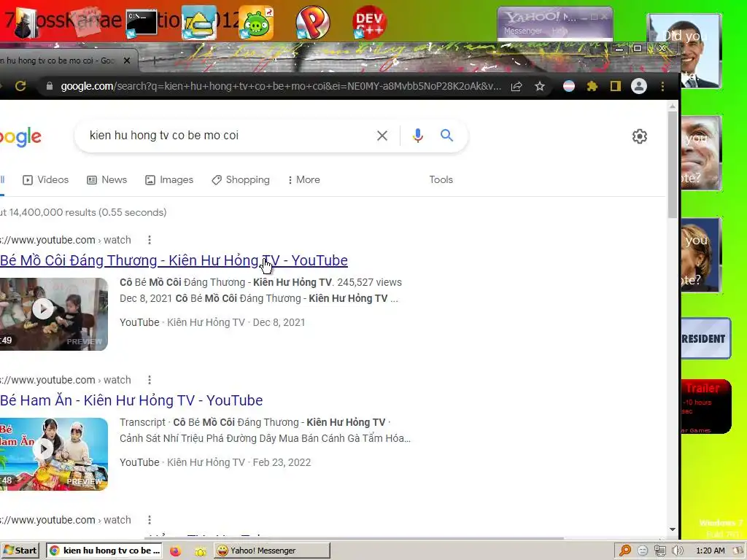Open options for the Bé Ham Ăn result
The height and width of the screenshot is (560, 747).
tap(150, 380)
